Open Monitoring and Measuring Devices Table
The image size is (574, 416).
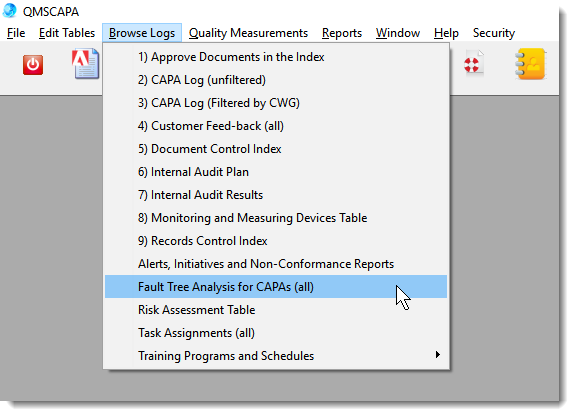coord(276,218)
